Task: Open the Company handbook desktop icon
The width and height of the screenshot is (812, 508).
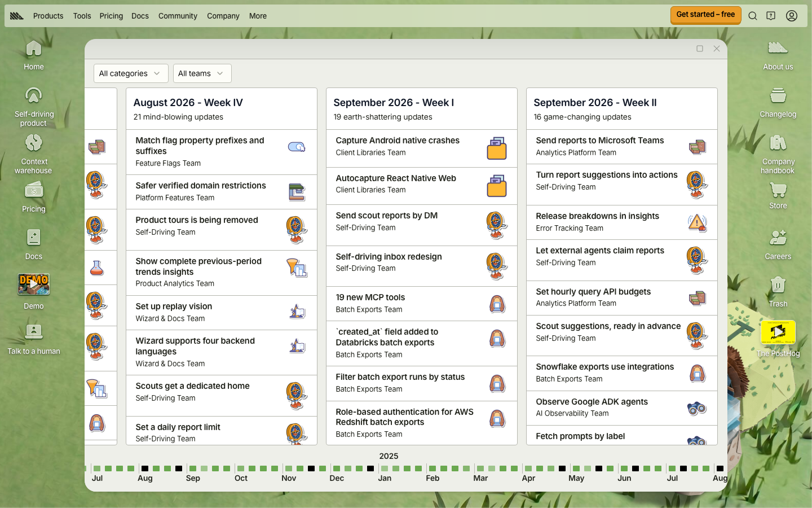Action: coord(778,154)
